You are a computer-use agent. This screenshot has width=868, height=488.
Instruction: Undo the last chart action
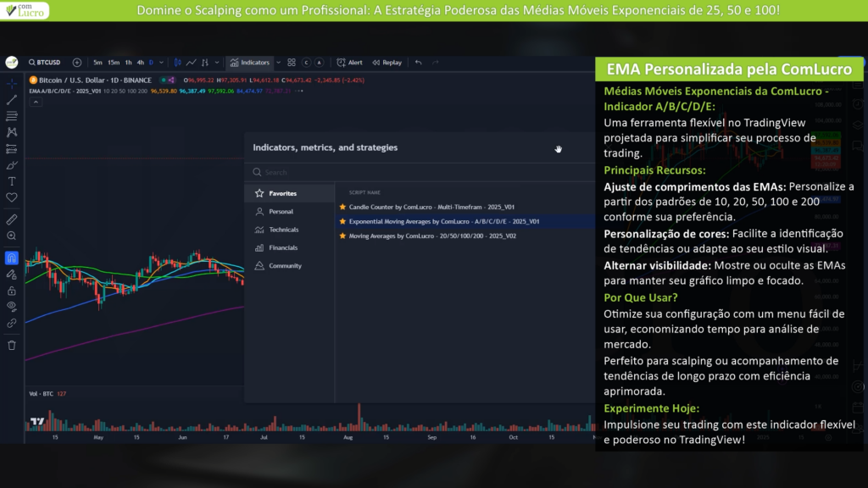[419, 63]
